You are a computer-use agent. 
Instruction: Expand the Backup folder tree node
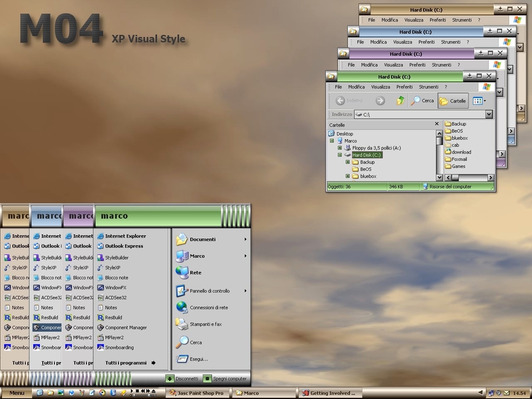[x=347, y=162]
